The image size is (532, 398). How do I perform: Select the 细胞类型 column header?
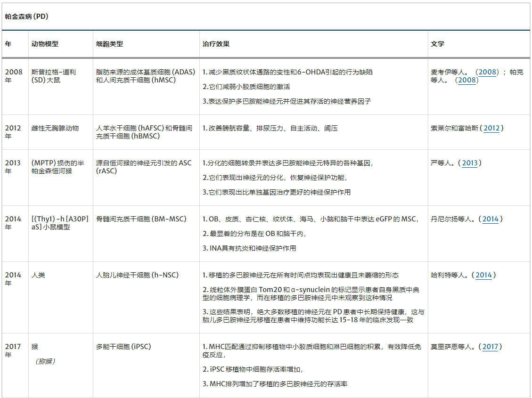click(x=109, y=44)
